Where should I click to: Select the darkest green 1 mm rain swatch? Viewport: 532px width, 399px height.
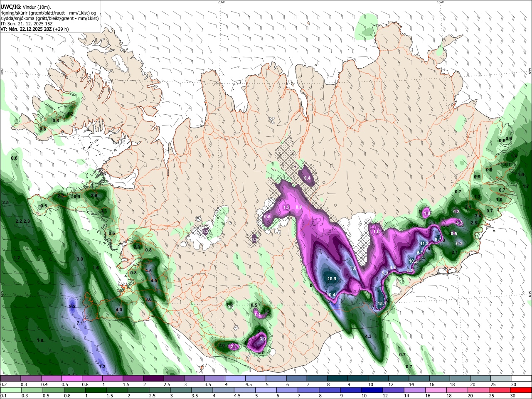(96, 390)
